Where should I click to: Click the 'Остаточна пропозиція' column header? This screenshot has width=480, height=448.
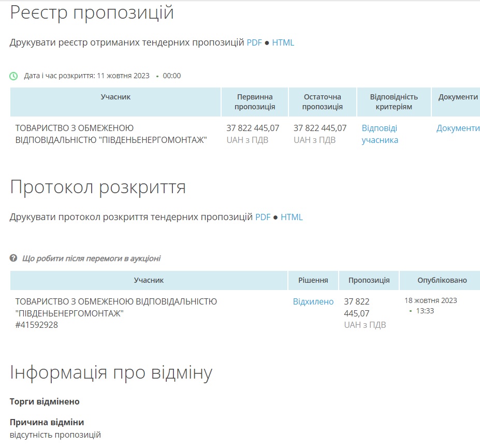coord(323,102)
